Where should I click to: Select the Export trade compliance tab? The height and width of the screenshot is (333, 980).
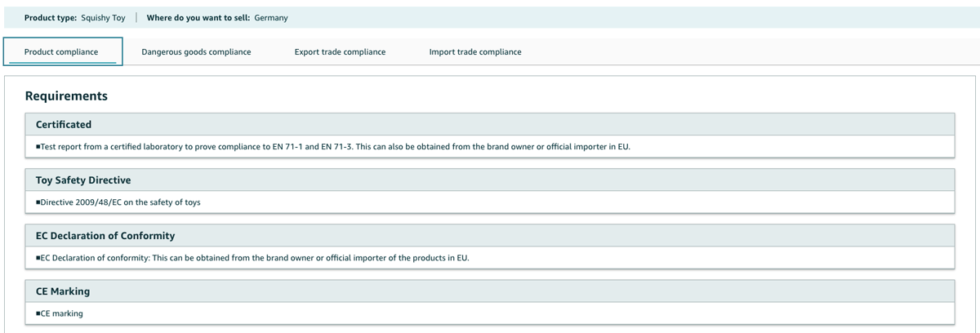pyautogui.click(x=340, y=51)
